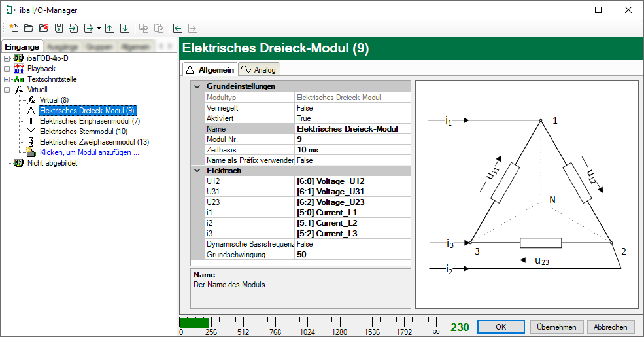Image resolution: width=644 pixels, height=337 pixels.
Task: Click the move down arrow icon
Action: pos(125,28)
